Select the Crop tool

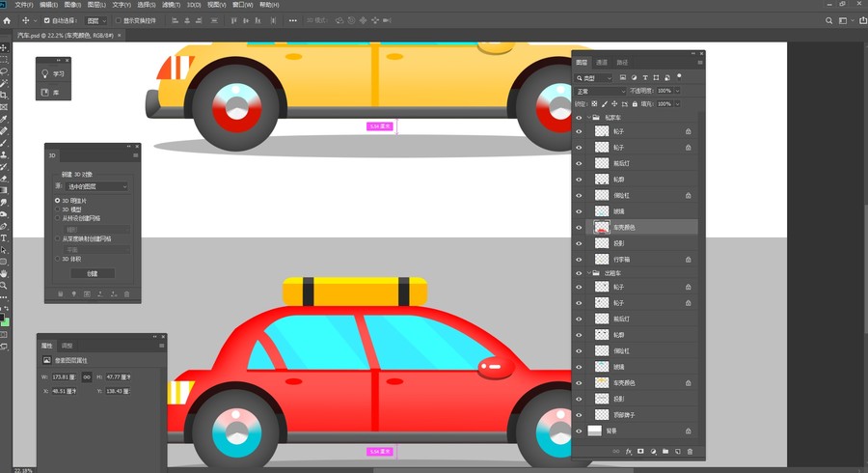point(3,96)
